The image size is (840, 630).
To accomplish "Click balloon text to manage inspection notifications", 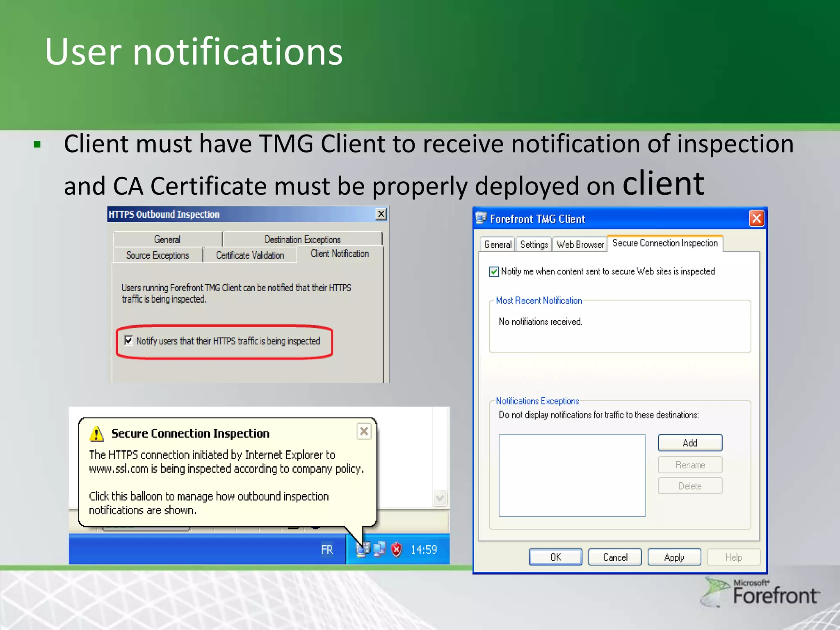I will click(x=209, y=503).
